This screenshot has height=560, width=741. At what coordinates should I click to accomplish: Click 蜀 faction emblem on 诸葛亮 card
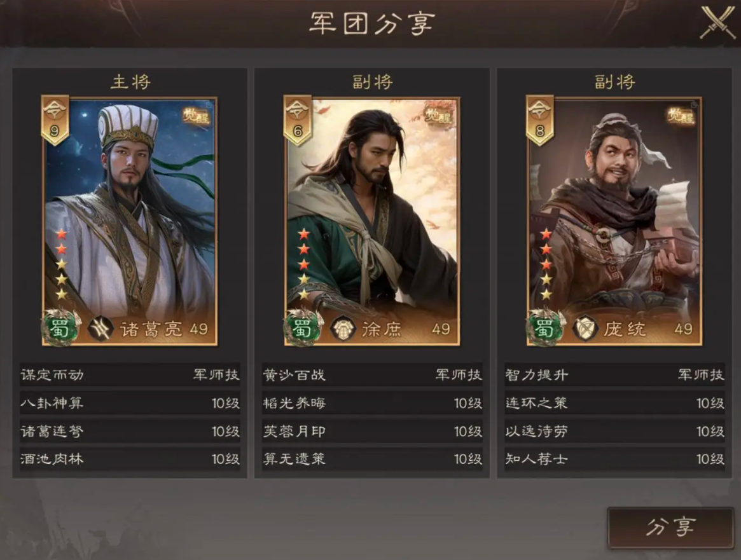(60, 327)
